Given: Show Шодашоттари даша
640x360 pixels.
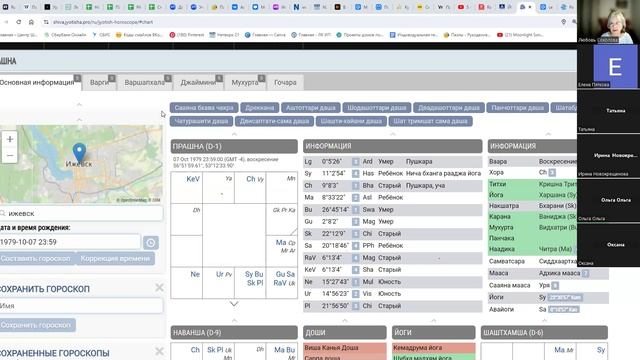Looking at the screenshot, I should pos(377,108).
